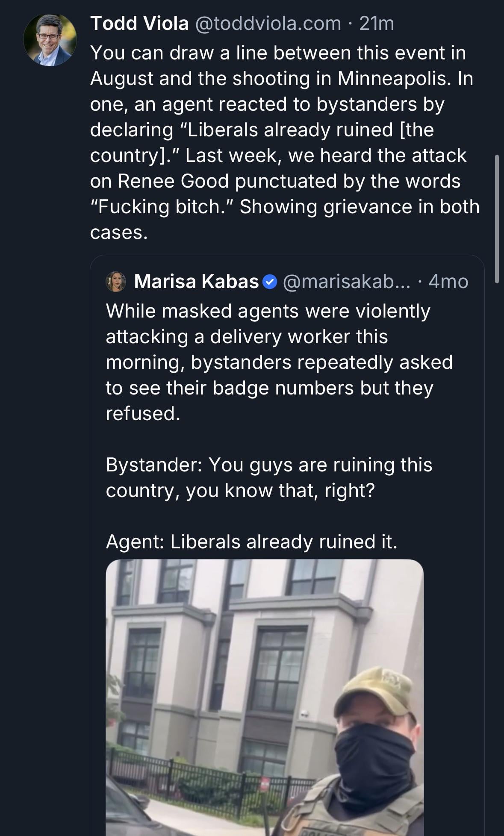Click quoted text "While masked agents were violently"
504x836 pixels.
[x=268, y=311]
